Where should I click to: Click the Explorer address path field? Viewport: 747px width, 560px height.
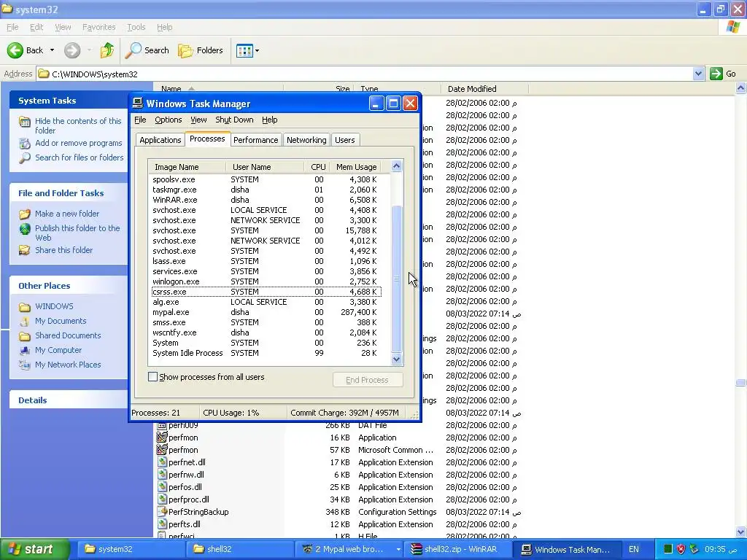point(365,74)
